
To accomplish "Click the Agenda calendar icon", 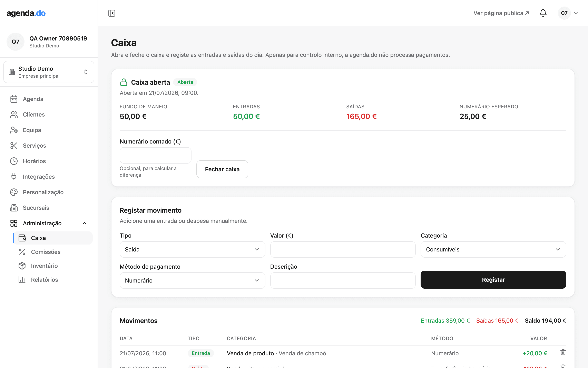I will coord(14,99).
